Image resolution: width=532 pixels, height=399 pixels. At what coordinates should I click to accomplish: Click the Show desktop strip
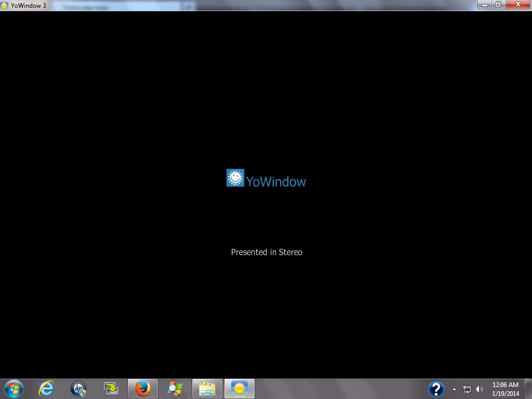pos(528,389)
